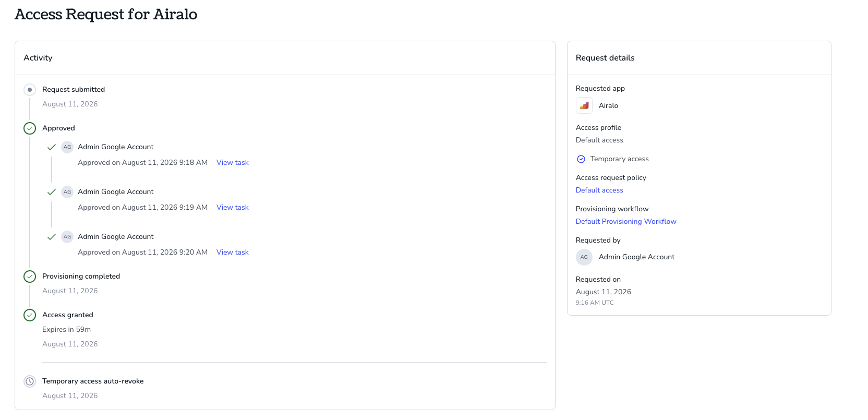The width and height of the screenshot is (868, 420).
Task: Click the Access profile label
Action: 598,128
